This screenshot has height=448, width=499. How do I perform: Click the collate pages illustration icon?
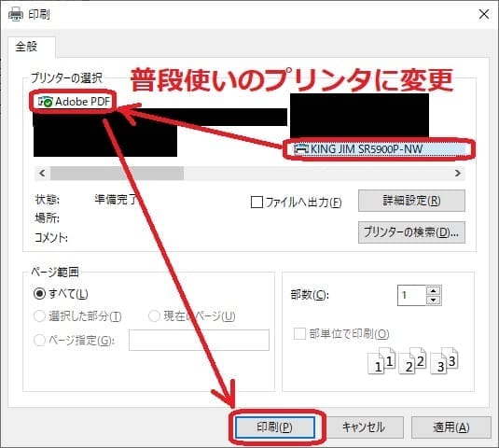[x=413, y=361]
